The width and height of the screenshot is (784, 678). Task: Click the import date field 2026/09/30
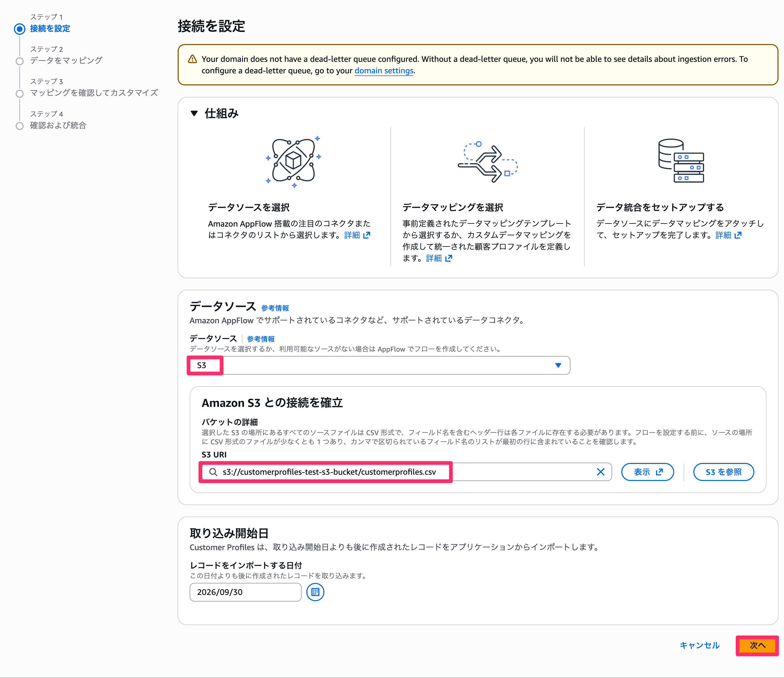click(245, 592)
